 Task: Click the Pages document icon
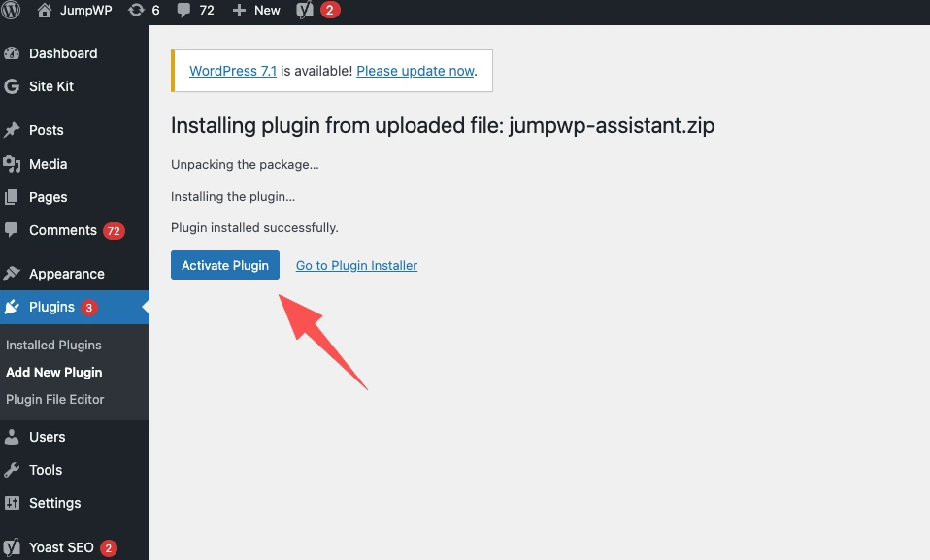(x=12, y=197)
